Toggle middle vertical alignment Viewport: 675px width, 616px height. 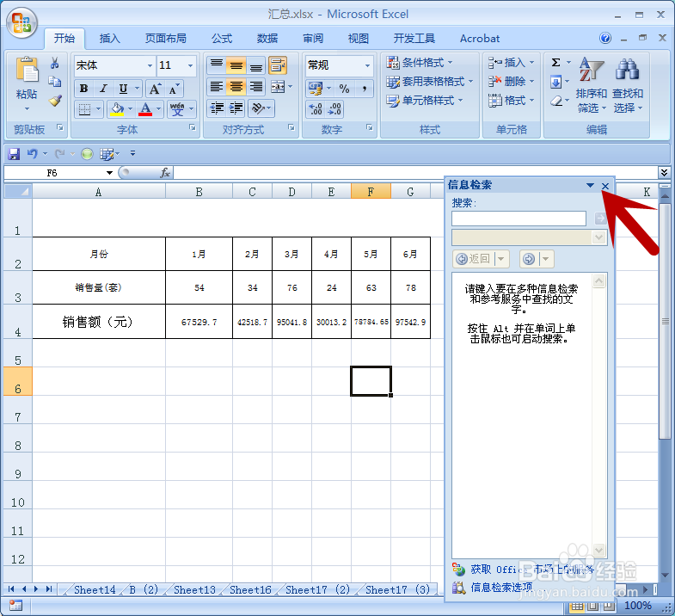pyautogui.click(x=236, y=65)
